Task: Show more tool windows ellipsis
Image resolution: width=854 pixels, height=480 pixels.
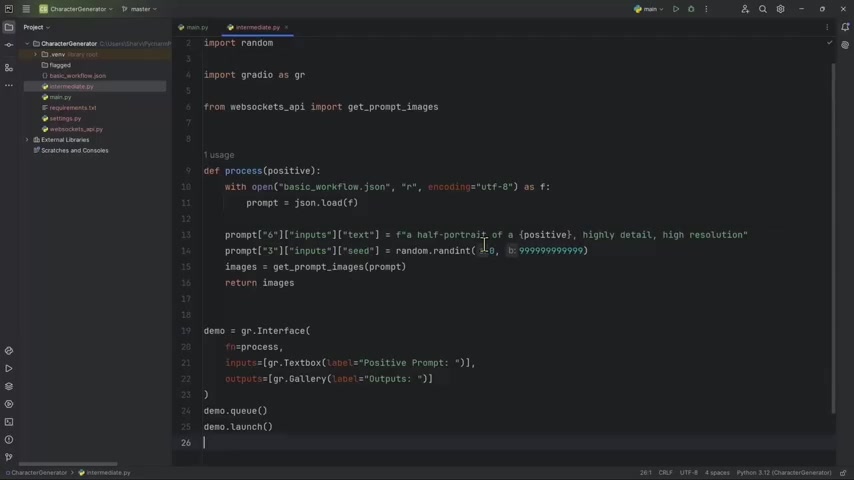Action: pyautogui.click(x=9, y=86)
